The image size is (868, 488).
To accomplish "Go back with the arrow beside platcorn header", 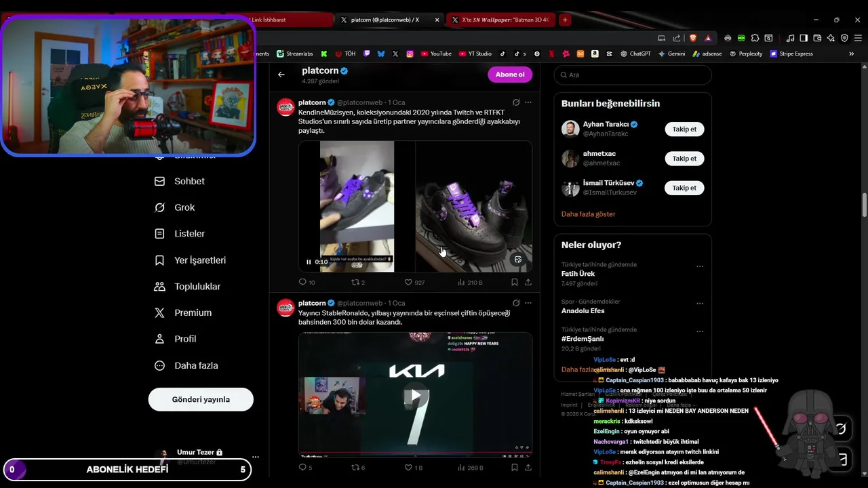I will (x=281, y=75).
